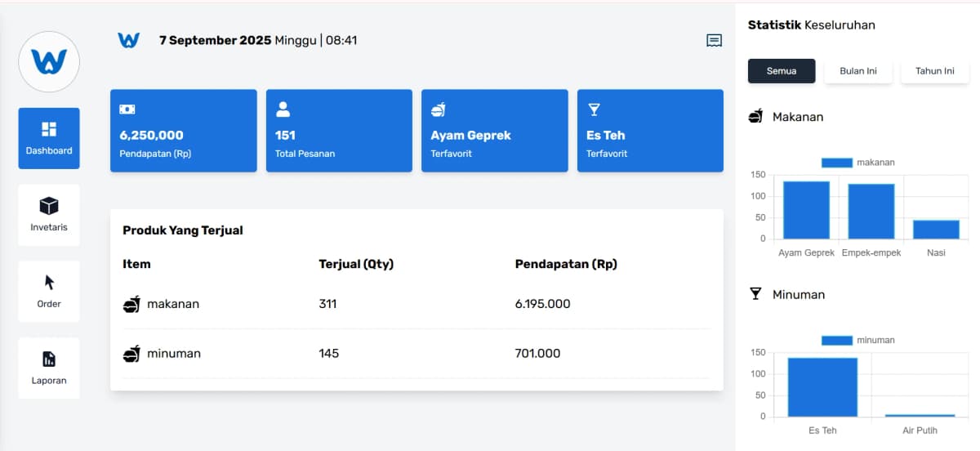The image size is (980, 451).
Task: Open the Laporan report page
Action: [49, 368]
